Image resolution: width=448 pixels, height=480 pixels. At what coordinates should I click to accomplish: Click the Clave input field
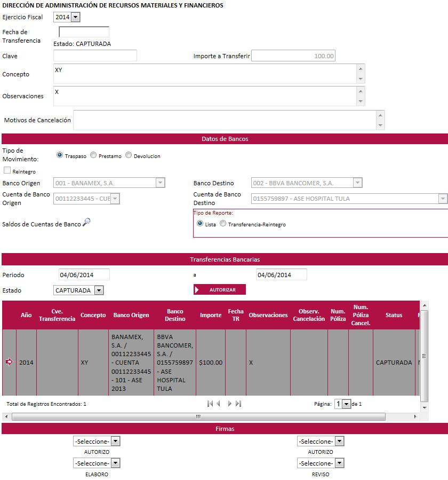tap(95, 56)
